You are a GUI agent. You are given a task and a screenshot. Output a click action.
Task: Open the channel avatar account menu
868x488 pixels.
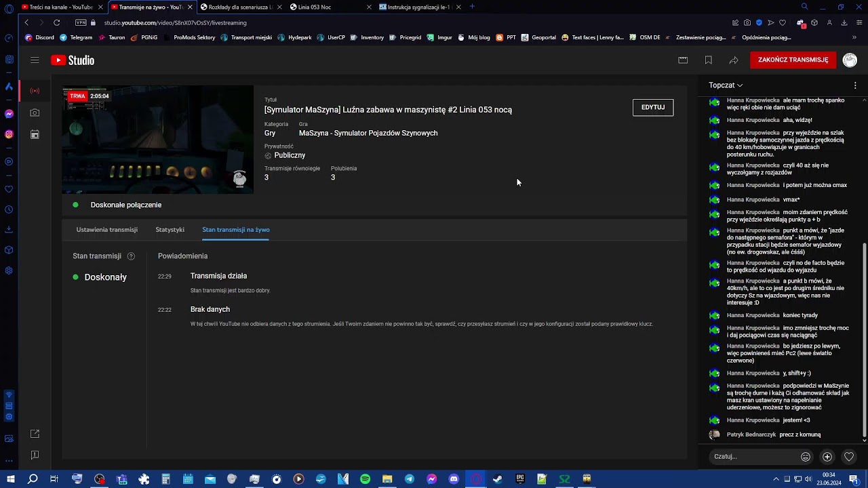(850, 60)
